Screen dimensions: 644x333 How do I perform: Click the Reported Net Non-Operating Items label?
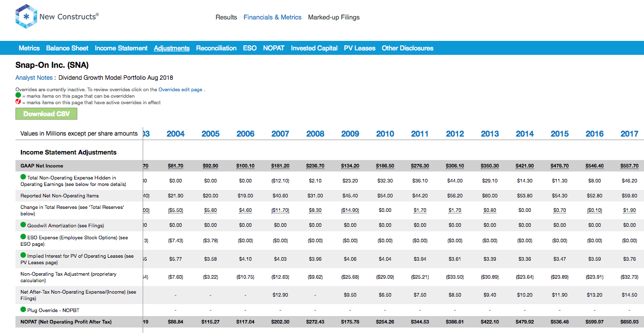coord(60,196)
